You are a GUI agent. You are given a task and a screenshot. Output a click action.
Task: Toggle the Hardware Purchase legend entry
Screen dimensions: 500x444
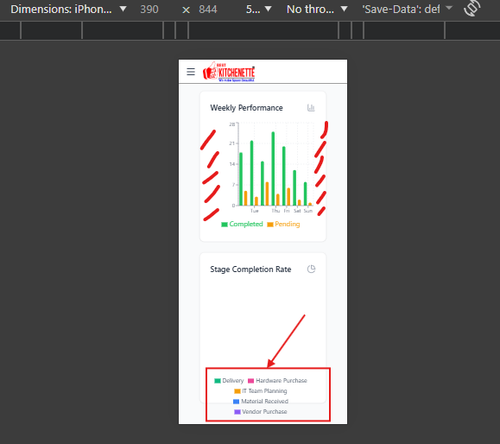tap(277, 381)
